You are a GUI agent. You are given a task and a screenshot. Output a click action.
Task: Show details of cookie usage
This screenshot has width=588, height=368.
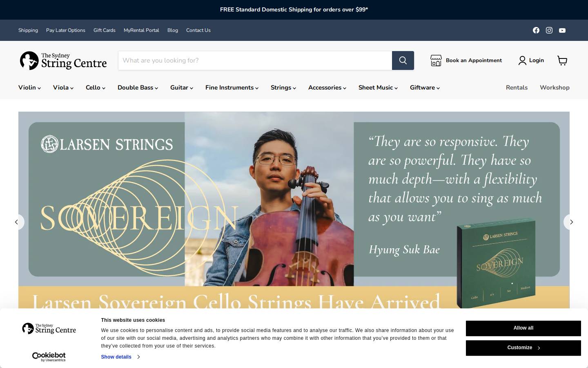(120, 357)
